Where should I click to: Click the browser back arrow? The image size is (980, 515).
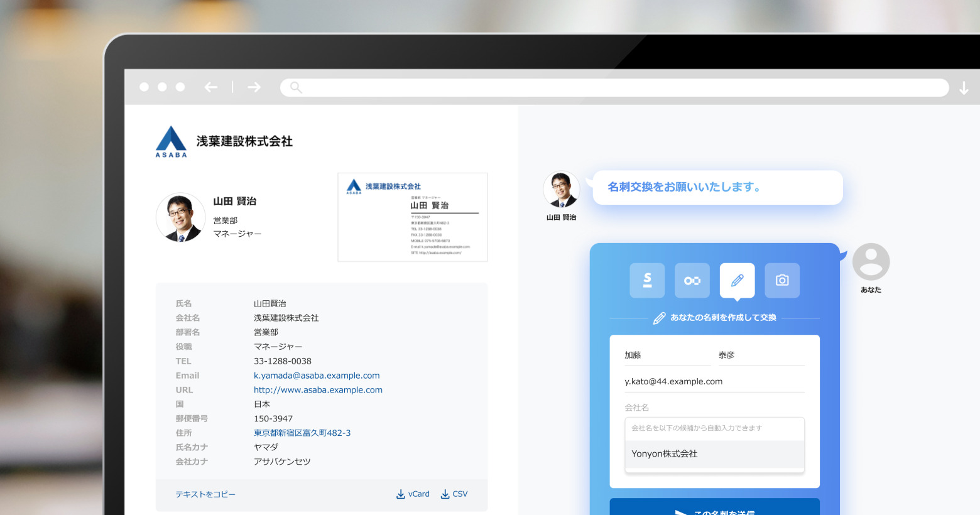(x=210, y=87)
